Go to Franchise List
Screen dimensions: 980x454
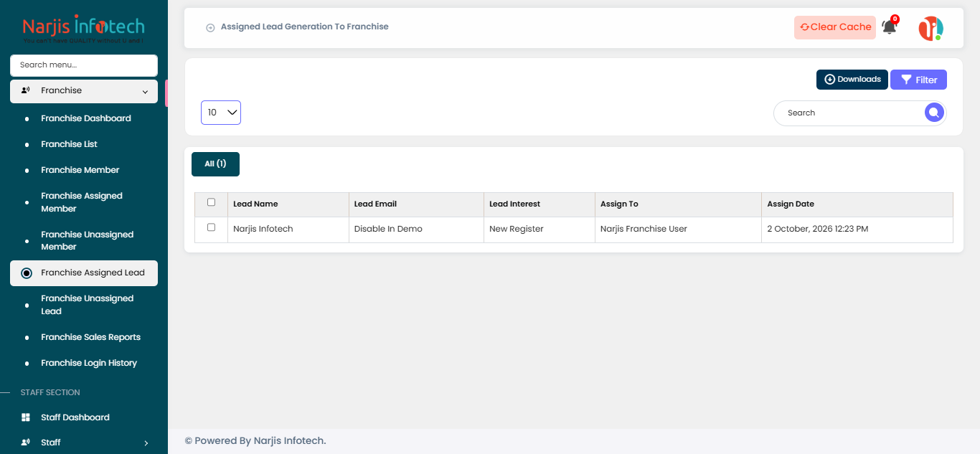[69, 144]
